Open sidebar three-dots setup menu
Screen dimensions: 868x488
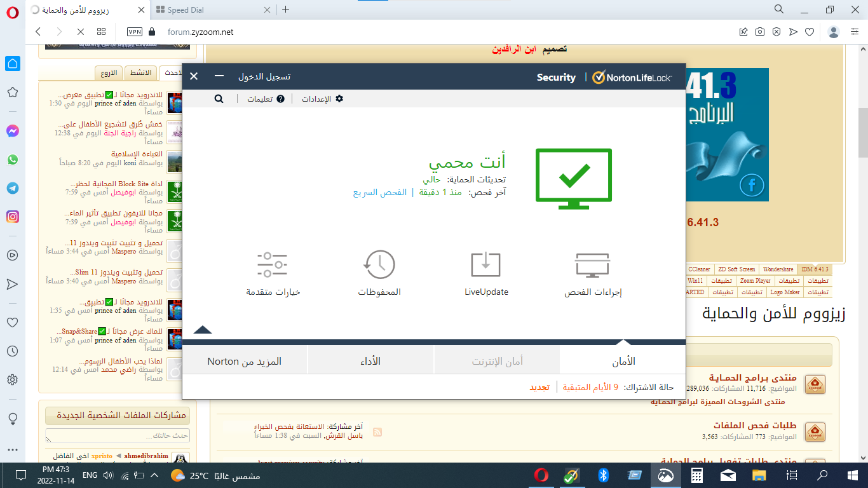[12, 449]
